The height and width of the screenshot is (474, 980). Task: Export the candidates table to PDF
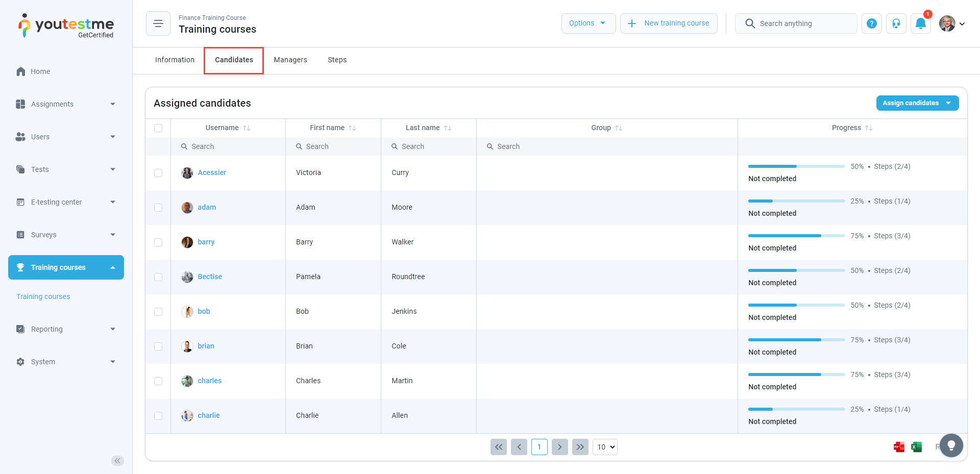pos(899,447)
